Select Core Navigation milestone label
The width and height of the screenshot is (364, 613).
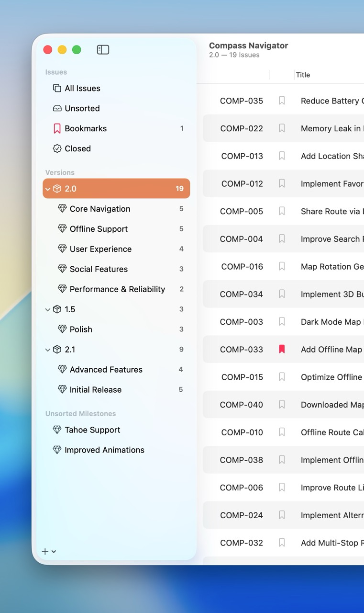(x=100, y=209)
